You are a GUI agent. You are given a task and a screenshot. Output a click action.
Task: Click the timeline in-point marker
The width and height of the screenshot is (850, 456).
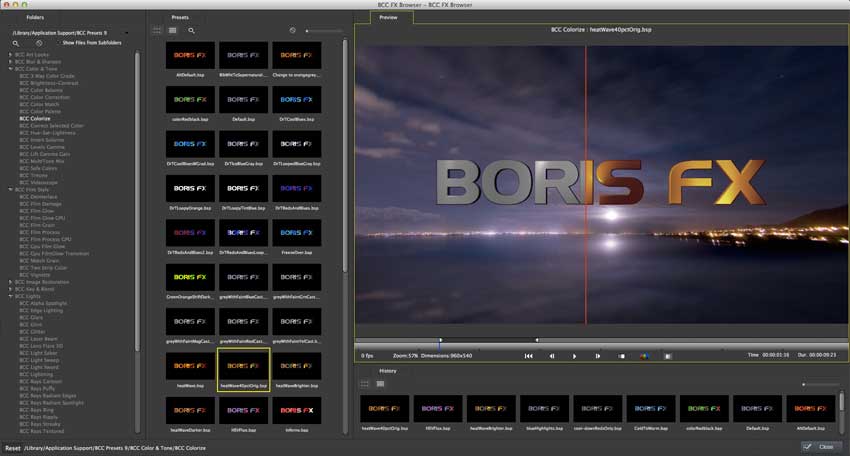[x=440, y=340]
